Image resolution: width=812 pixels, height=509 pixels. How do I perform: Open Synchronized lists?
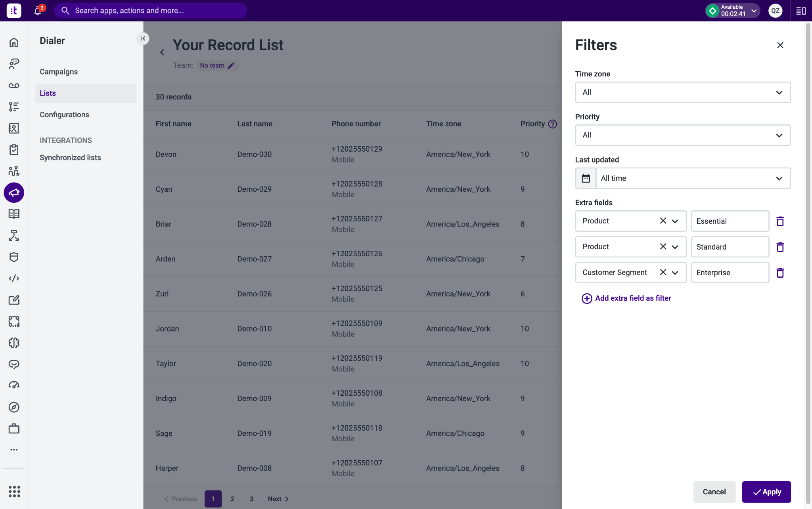(70, 158)
